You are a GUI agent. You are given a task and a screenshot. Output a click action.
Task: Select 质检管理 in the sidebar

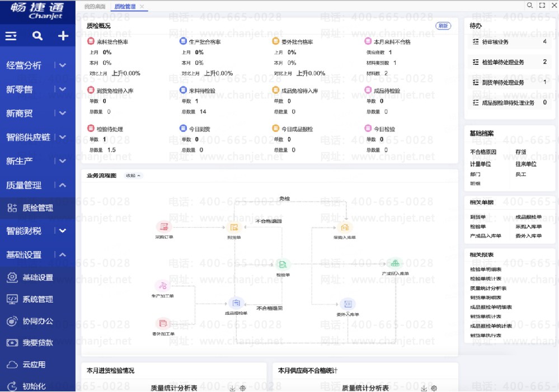[37, 208]
